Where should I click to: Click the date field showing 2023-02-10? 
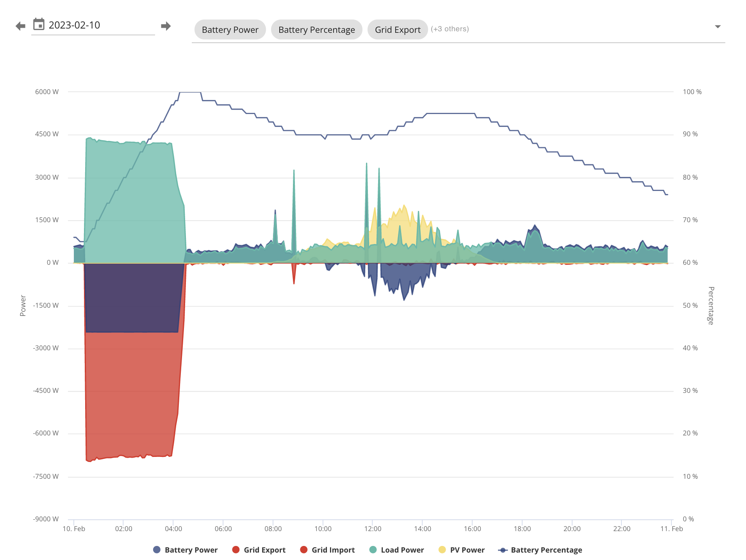[93, 25]
